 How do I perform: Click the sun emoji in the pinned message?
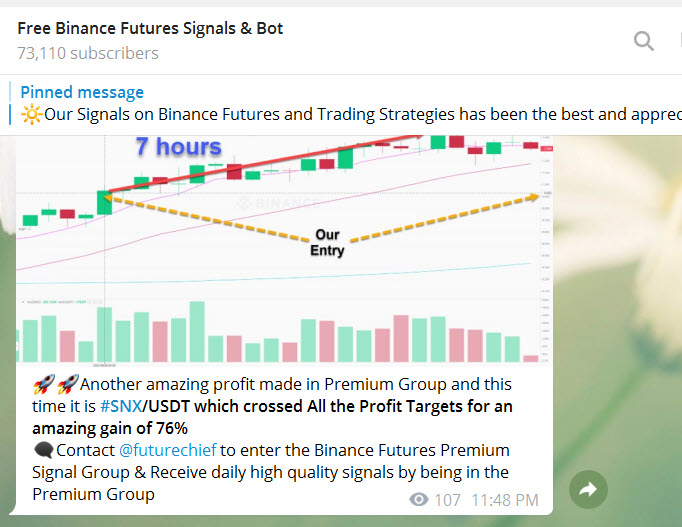(30, 113)
